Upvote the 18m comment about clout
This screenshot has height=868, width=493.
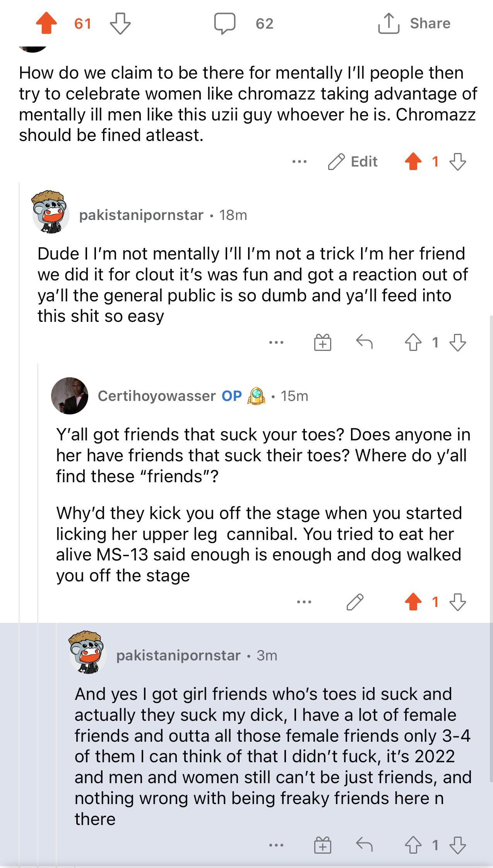click(413, 342)
